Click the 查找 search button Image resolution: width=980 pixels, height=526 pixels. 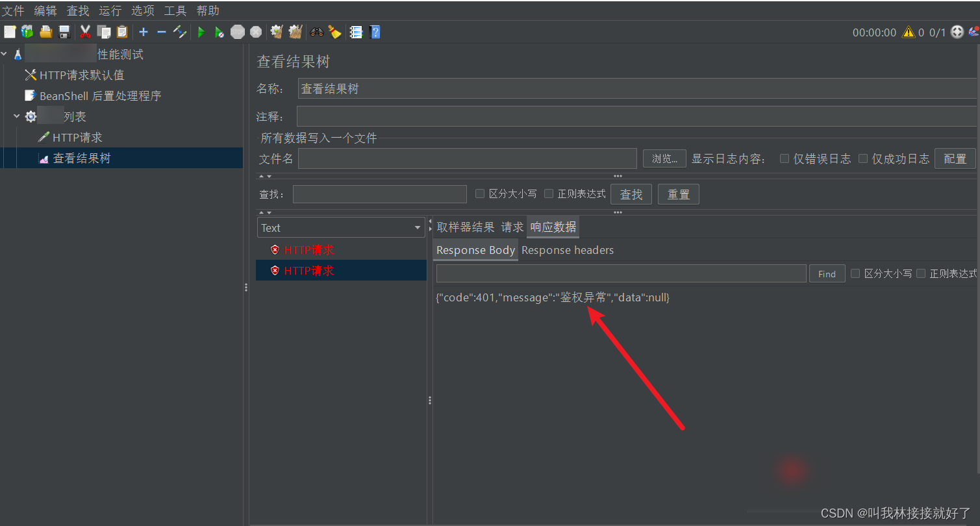tap(631, 194)
